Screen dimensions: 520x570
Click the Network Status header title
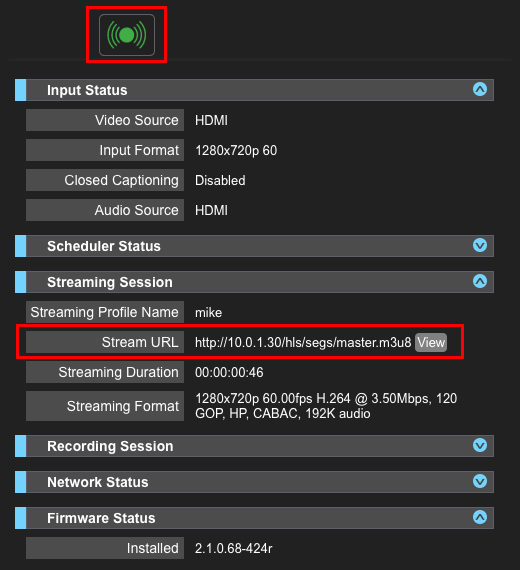pos(98,482)
